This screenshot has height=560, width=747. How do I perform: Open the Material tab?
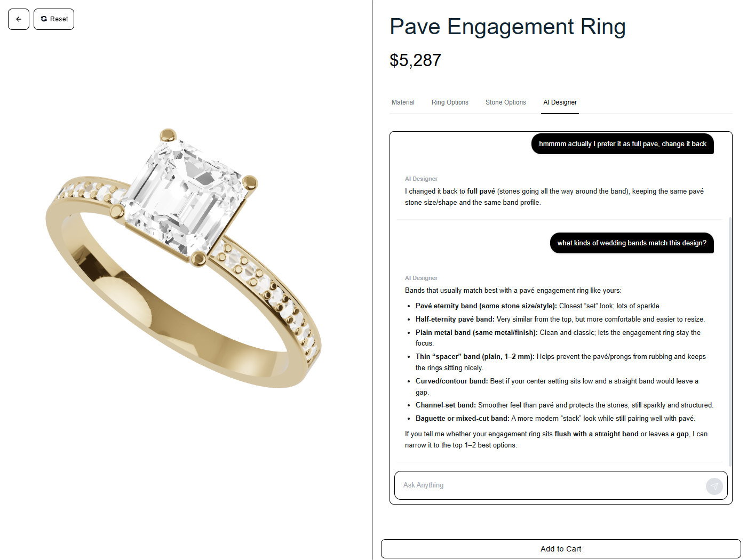403,102
